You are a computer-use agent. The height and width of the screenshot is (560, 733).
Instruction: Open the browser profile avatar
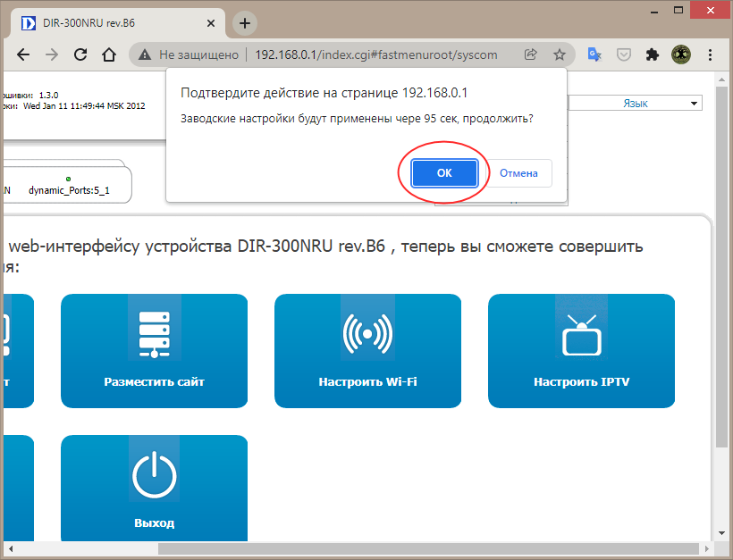[x=681, y=54]
